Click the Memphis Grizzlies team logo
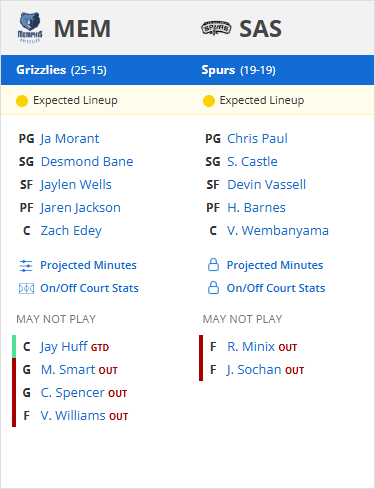This screenshot has width=375, height=489. 30,28
